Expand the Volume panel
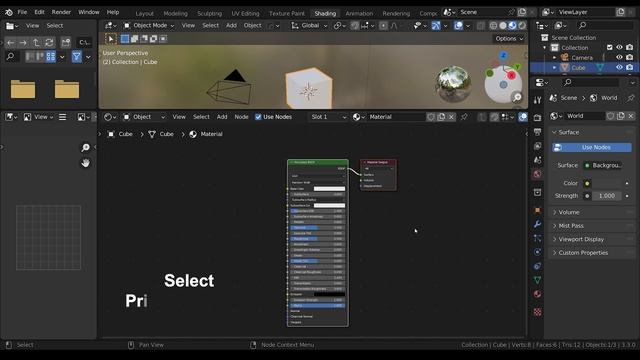 click(592, 212)
